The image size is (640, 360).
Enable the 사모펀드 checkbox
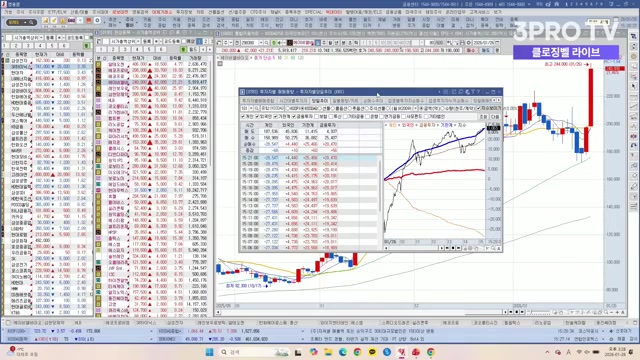[x=403, y=117]
